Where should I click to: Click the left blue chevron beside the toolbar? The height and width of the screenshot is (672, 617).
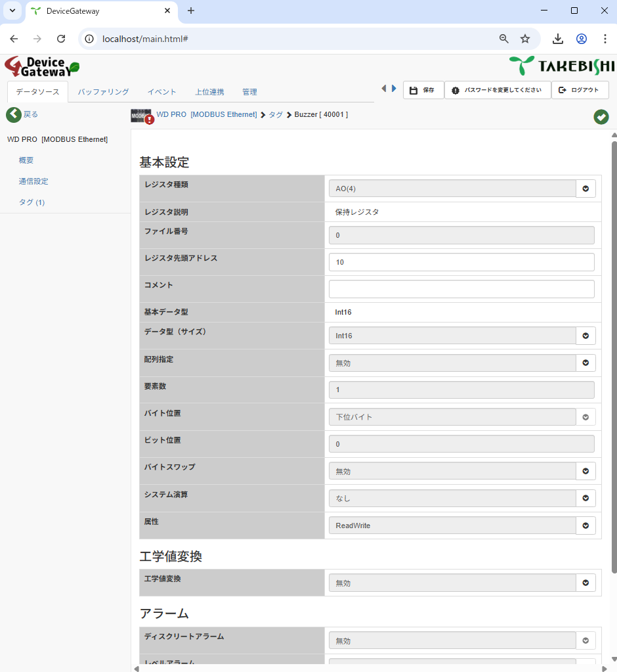point(383,87)
